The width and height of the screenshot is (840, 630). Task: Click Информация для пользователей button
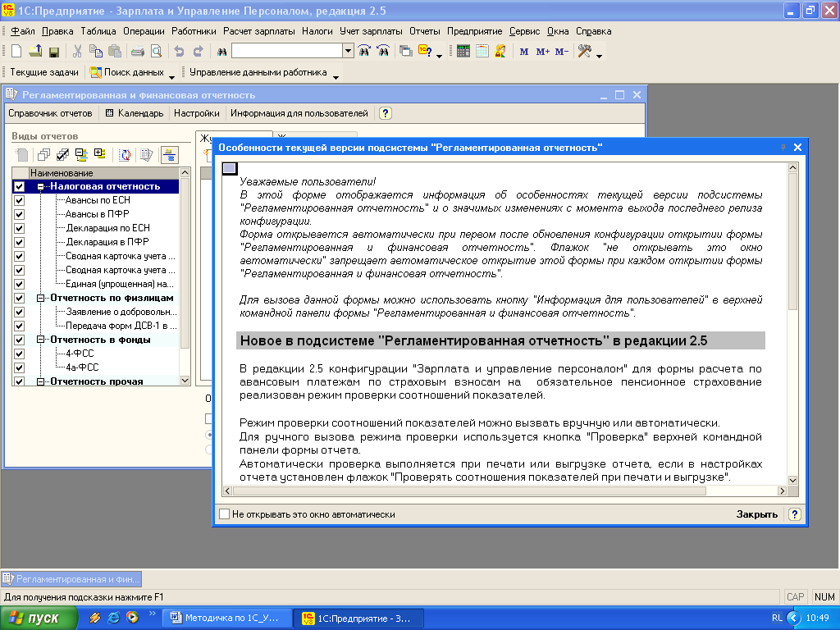pyautogui.click(x=299, y=113)
